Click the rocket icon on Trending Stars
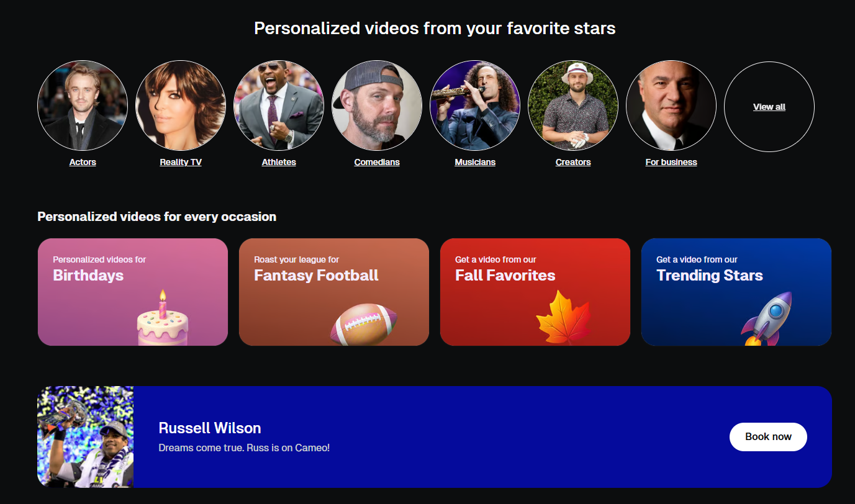 767,320
